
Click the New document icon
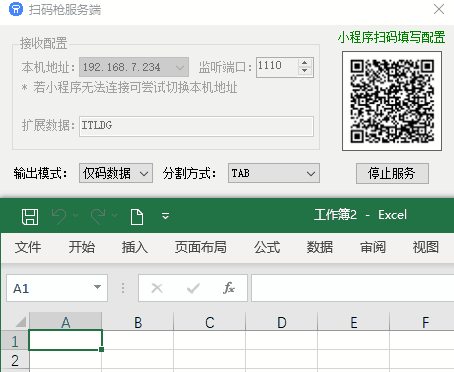pyautogui.click(x=137, y=217)
